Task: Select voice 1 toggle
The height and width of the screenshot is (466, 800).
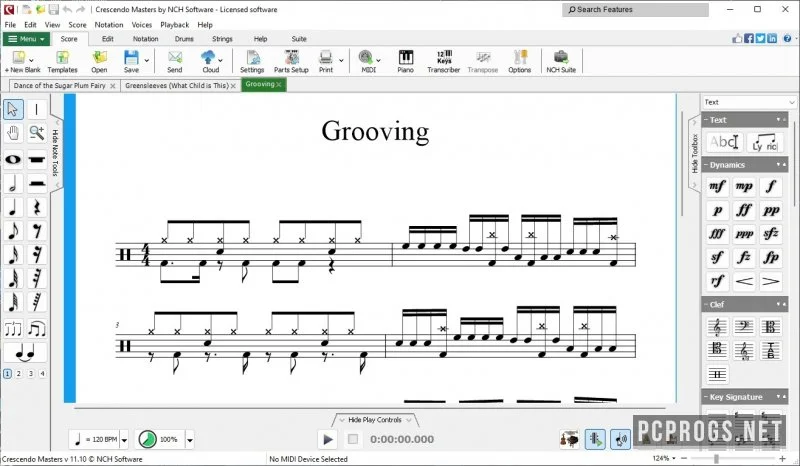Action: pyautogui.click(x=7, y=374)
